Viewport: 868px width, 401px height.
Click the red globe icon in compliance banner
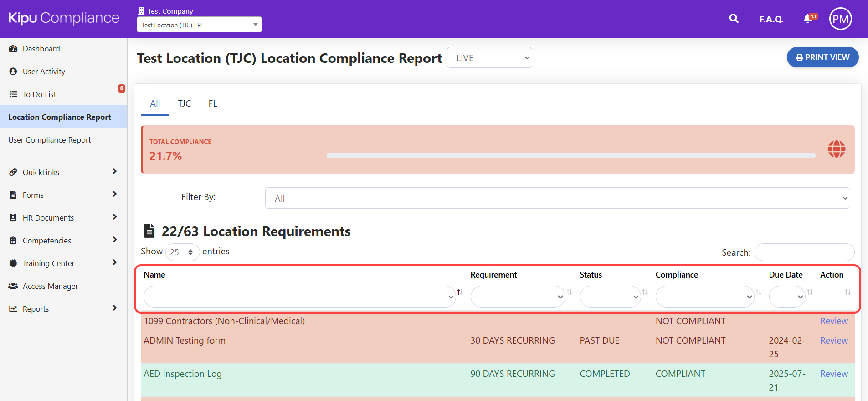(836, 149)
